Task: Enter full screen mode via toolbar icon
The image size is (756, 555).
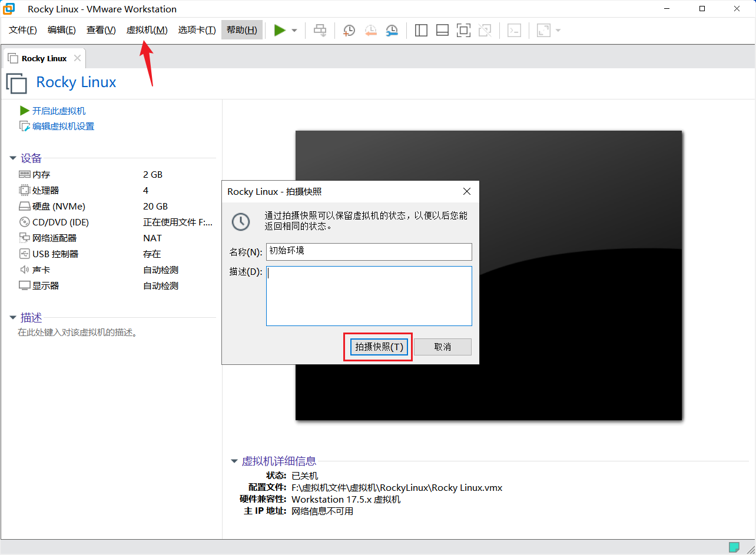Action: [463, 30]
